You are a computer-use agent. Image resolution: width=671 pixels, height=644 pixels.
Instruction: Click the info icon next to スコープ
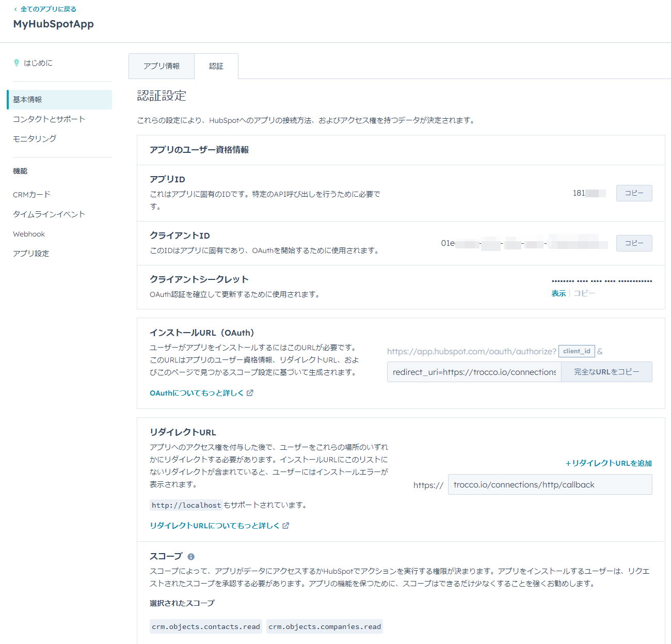pos(191,557)
